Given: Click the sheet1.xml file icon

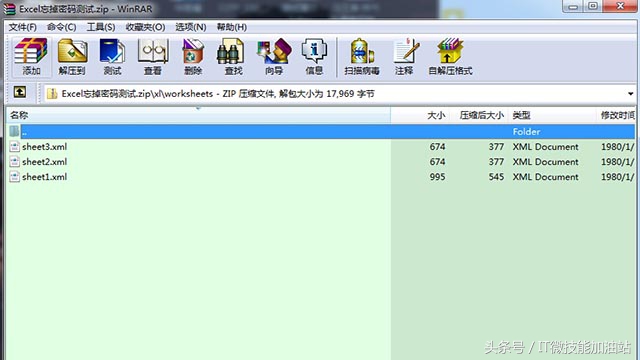Looking at the screenshot, I should [15, 177].
